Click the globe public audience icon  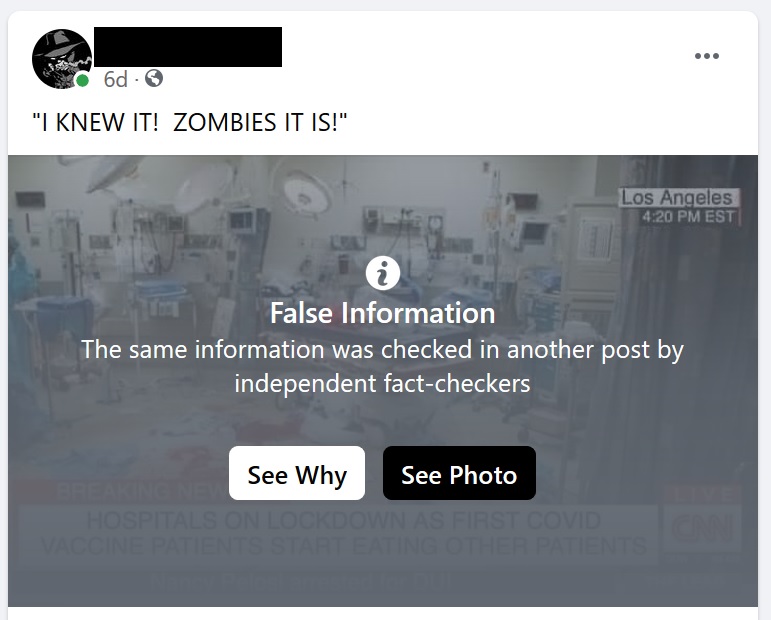[154, 78]
